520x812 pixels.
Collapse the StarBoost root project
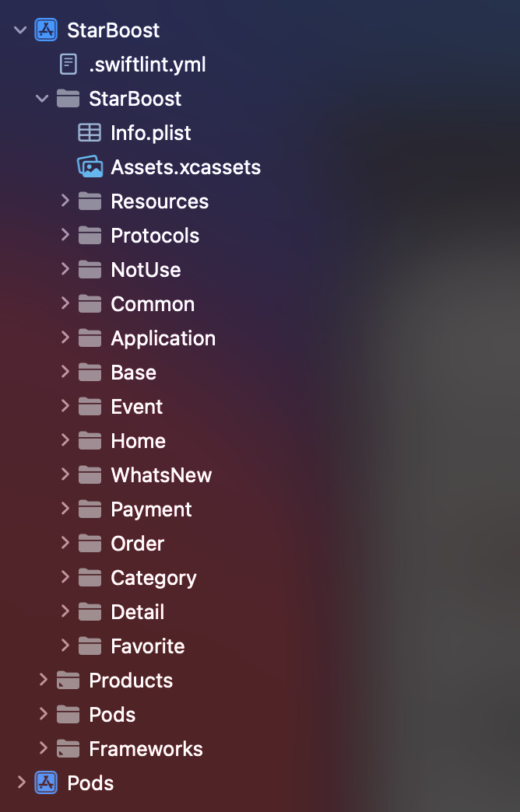[20, 30]
